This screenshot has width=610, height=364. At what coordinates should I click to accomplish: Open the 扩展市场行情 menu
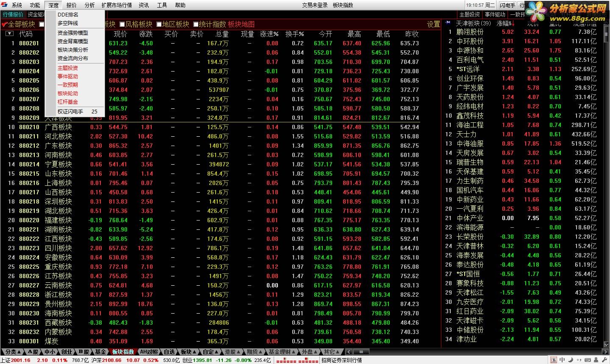(116, 5)
